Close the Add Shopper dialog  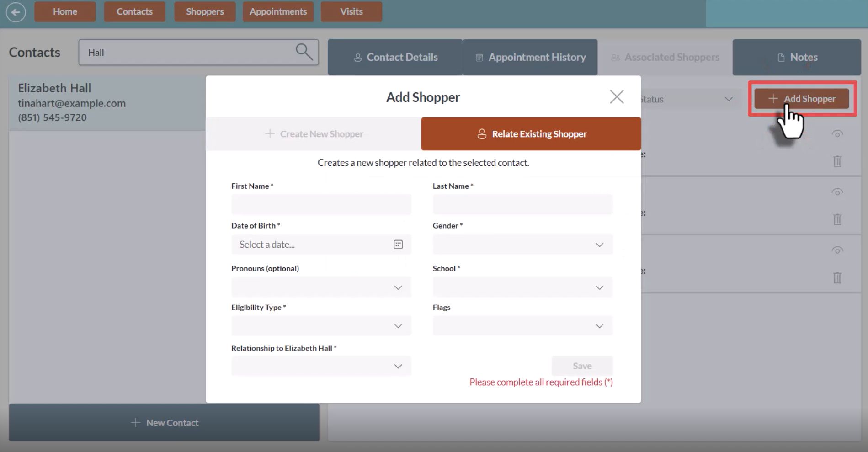(617, 96)
